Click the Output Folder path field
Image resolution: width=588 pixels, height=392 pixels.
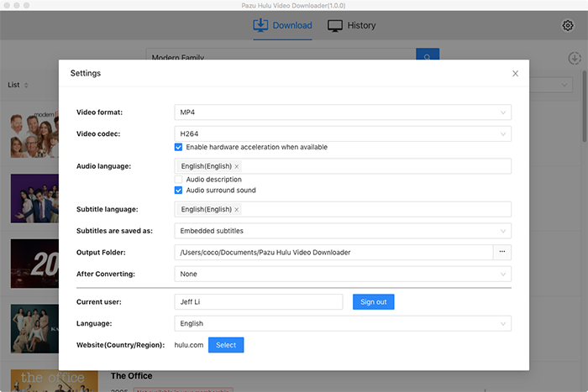pos(333,252)
